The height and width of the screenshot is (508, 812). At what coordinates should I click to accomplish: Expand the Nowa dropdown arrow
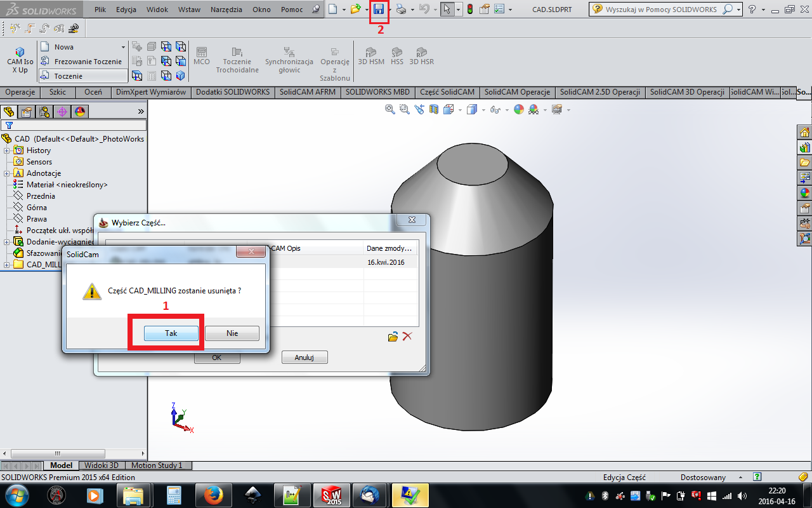[123, 47]
